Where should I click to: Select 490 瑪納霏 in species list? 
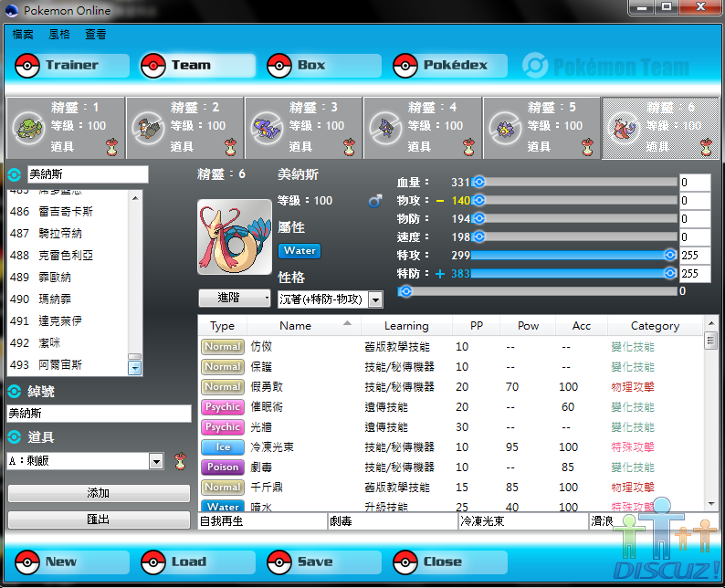point(68,299)
